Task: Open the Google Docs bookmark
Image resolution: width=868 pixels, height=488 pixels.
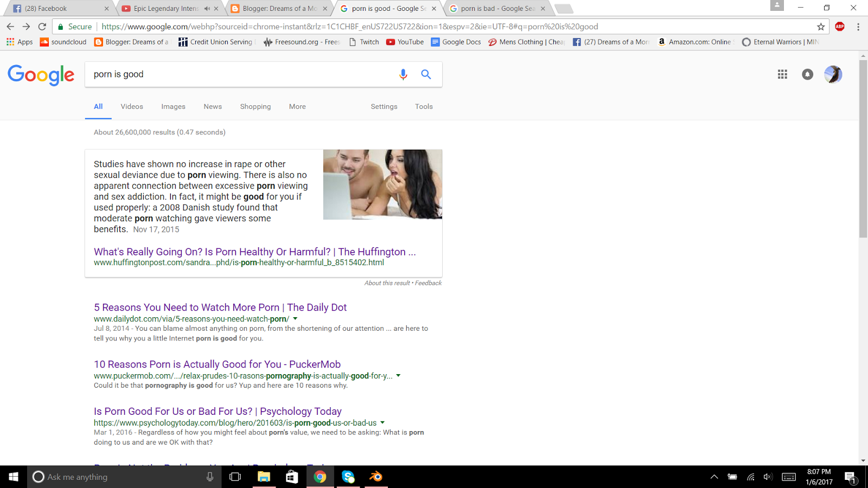Action: [456, 42]
